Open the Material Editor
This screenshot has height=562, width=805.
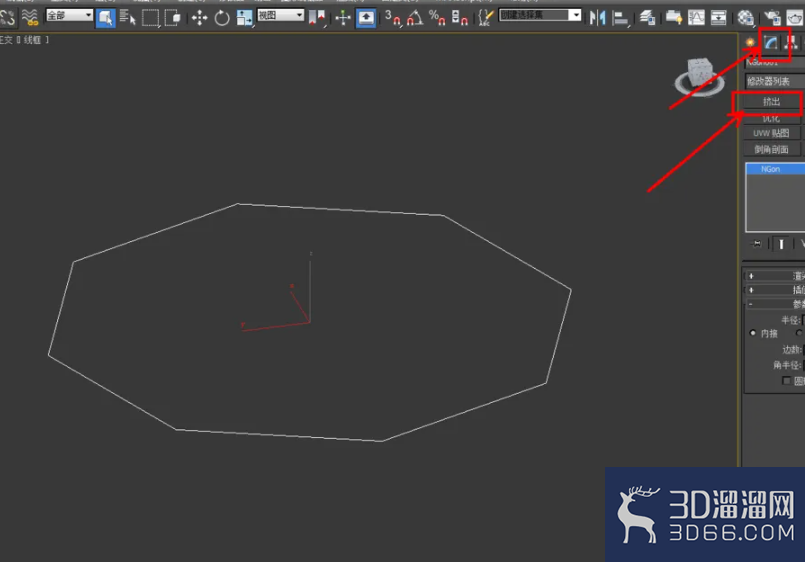[x=745, y=18]
